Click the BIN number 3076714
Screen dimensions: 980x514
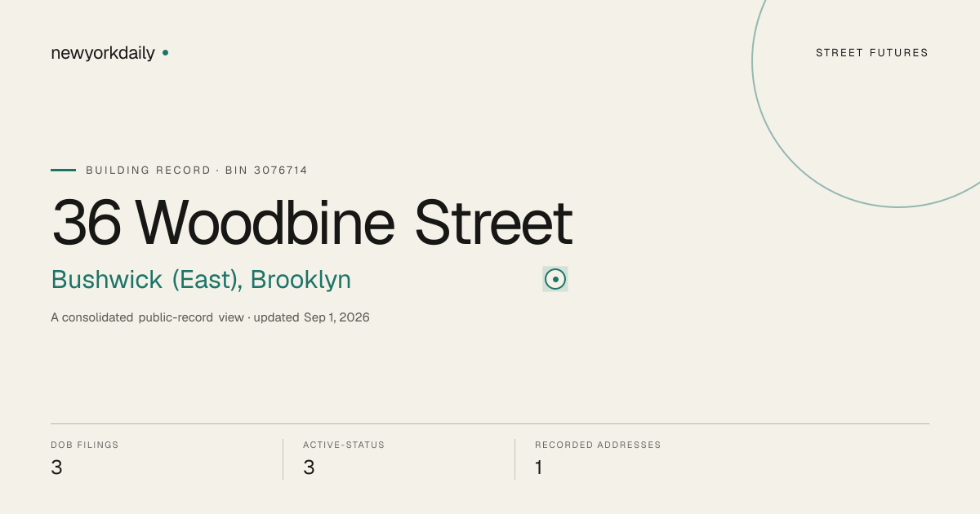[281, 171]
